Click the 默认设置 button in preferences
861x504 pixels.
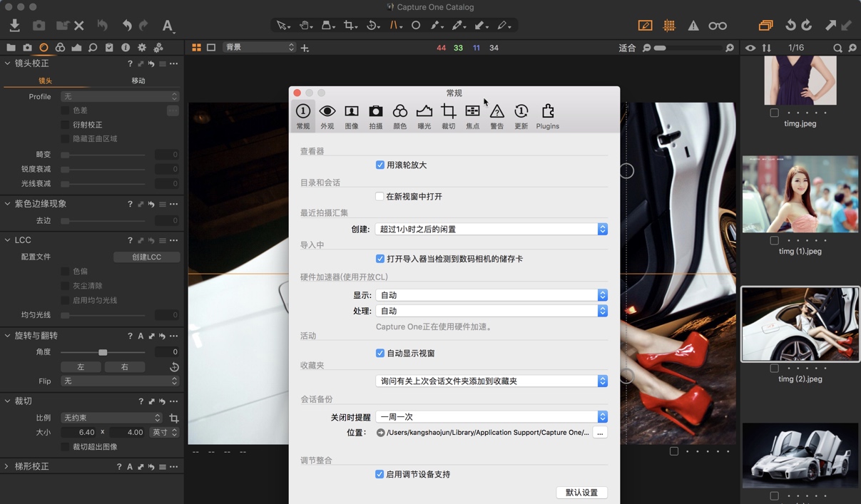pyautogui.click(x=581, y=492)
